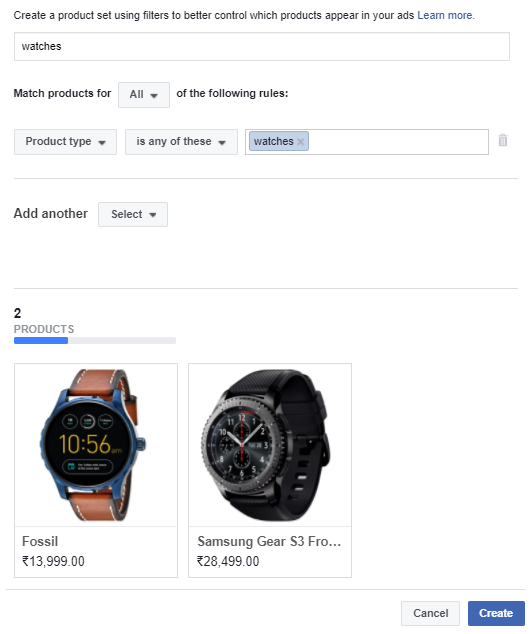Expand the 'is any of these' dropdown
The image size is (532, 634).
(x=181, y=142)
